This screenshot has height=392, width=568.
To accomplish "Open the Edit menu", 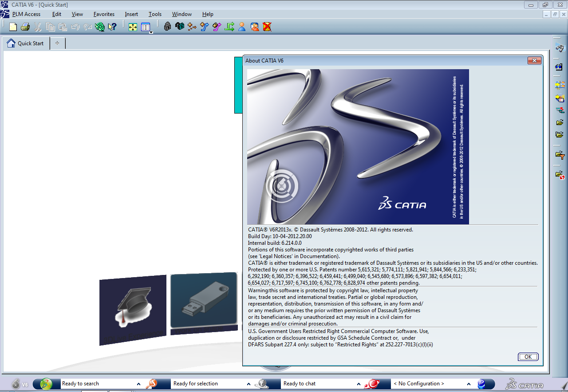I will (x=57, y=14).
